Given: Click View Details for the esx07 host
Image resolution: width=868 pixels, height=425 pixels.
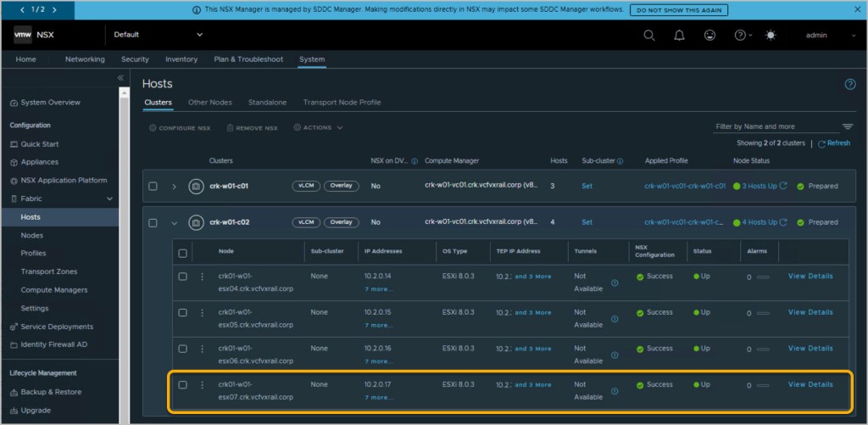Looking at the screenshot, I should click(x=810, y=384).
